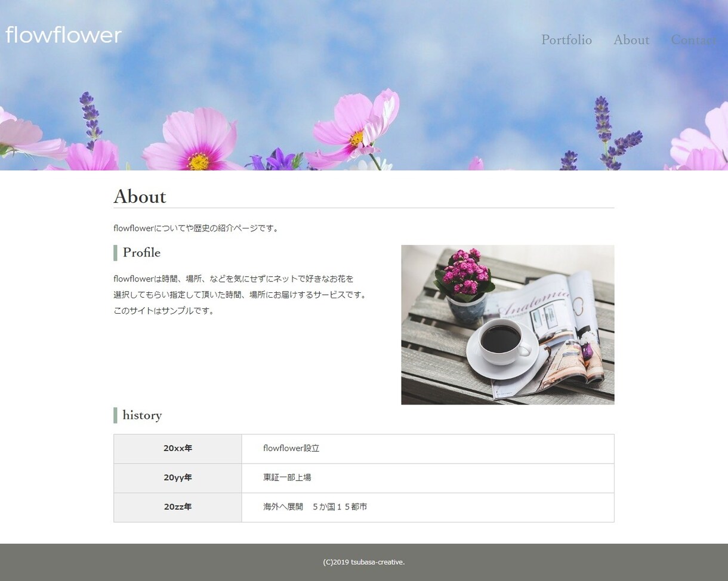
Task: Select the 20zz年 table header cell
Action: click(178, 507)
